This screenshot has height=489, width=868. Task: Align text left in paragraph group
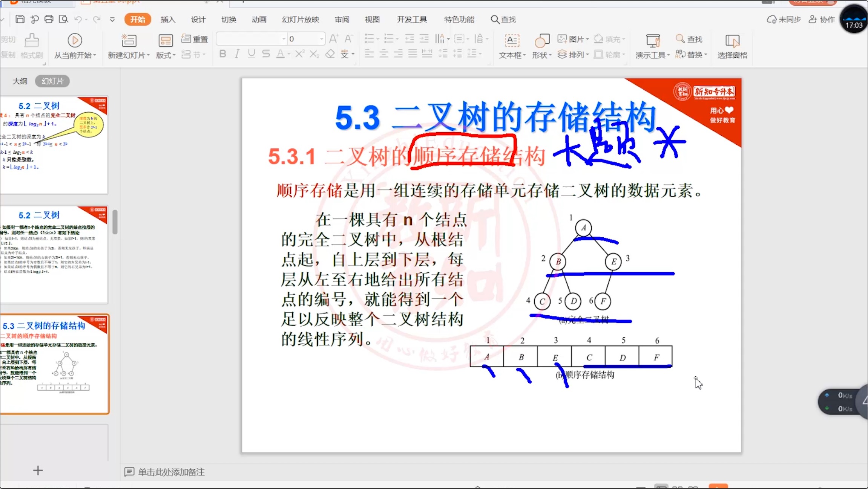coord(369,54)
